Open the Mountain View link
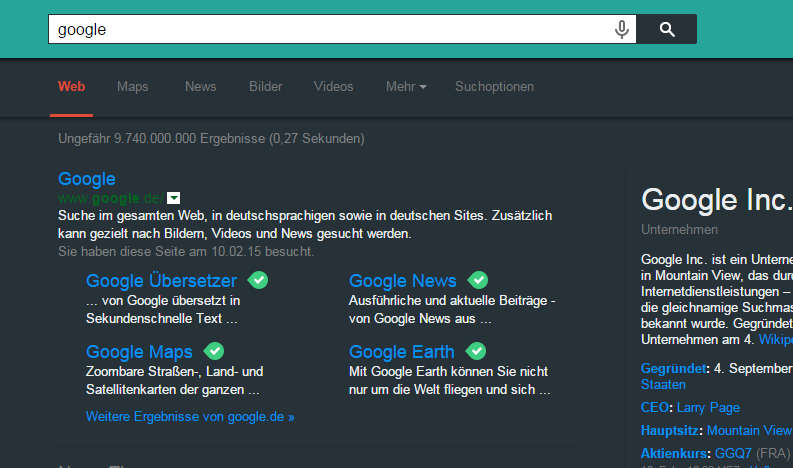 [750, 430]
